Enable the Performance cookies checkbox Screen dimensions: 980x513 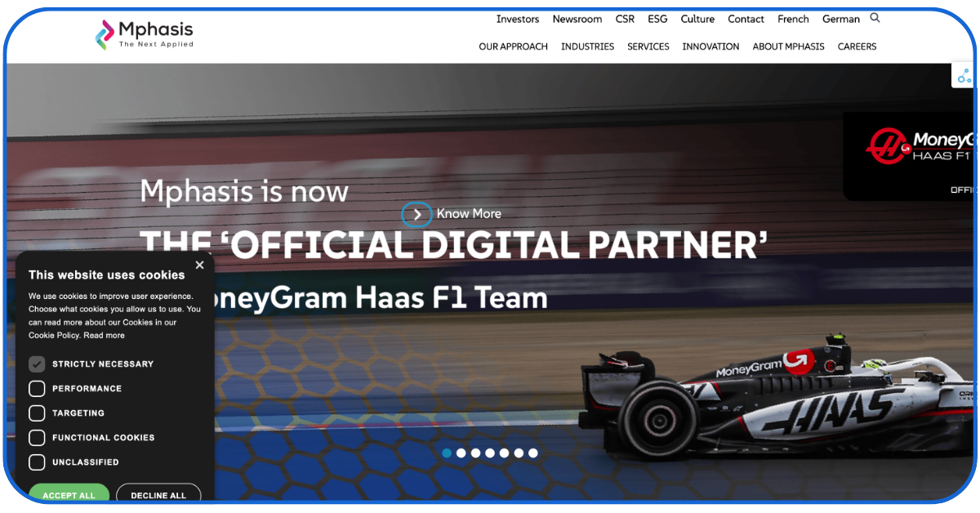click(37, 389)
